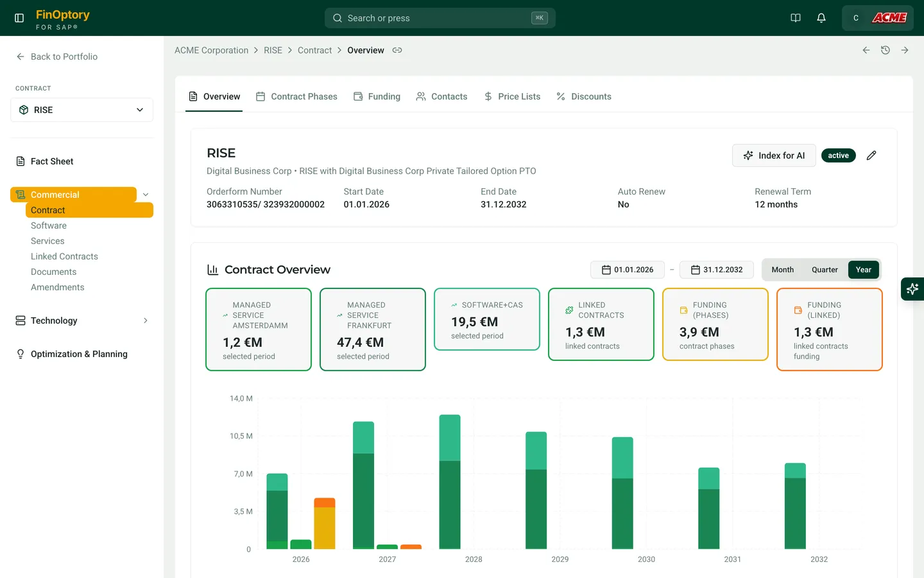The height and width of the screenshot is (578, 924).
Task: Edit the contract using the pencil icon
Action: (x=871, y=155)
